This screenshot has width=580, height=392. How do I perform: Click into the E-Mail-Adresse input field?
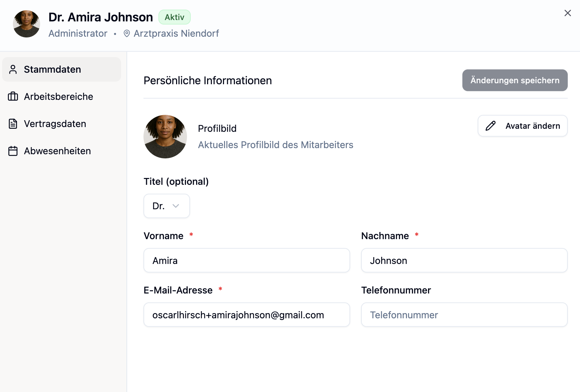point(246,315)
